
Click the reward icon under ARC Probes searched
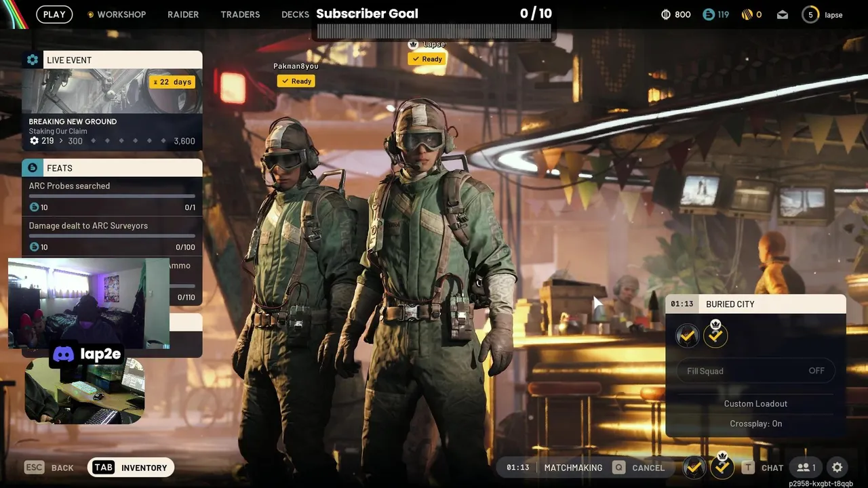click(34, 207)
